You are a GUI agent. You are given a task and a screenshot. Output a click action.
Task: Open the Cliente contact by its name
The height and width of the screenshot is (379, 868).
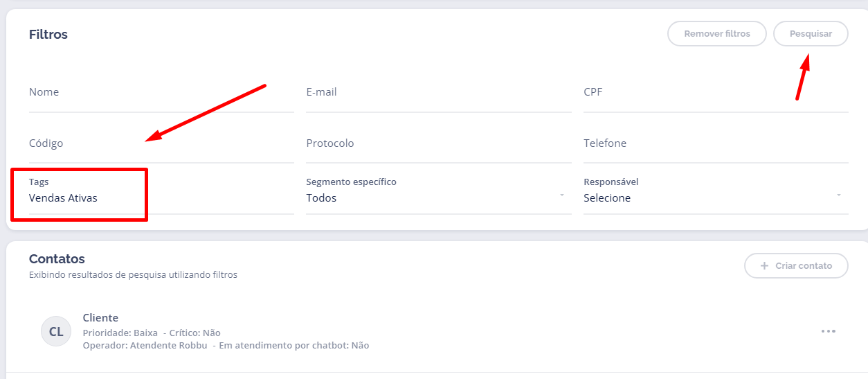[100, 318]
